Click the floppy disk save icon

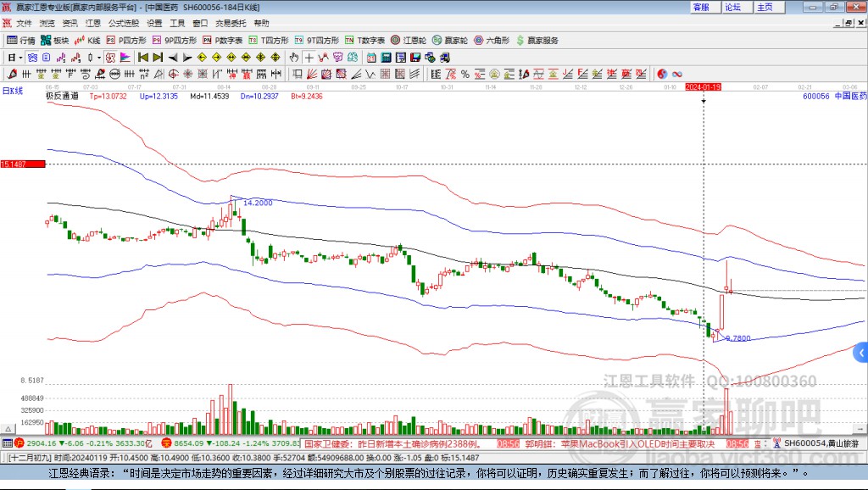[x=415, y=58]
